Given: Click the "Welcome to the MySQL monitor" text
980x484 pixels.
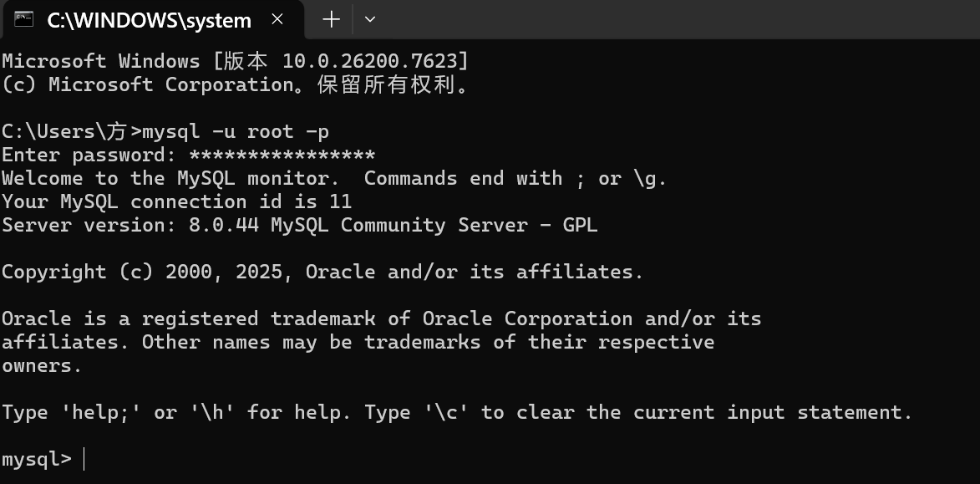Looking at the screenshot, I should (x=170, y=178).
